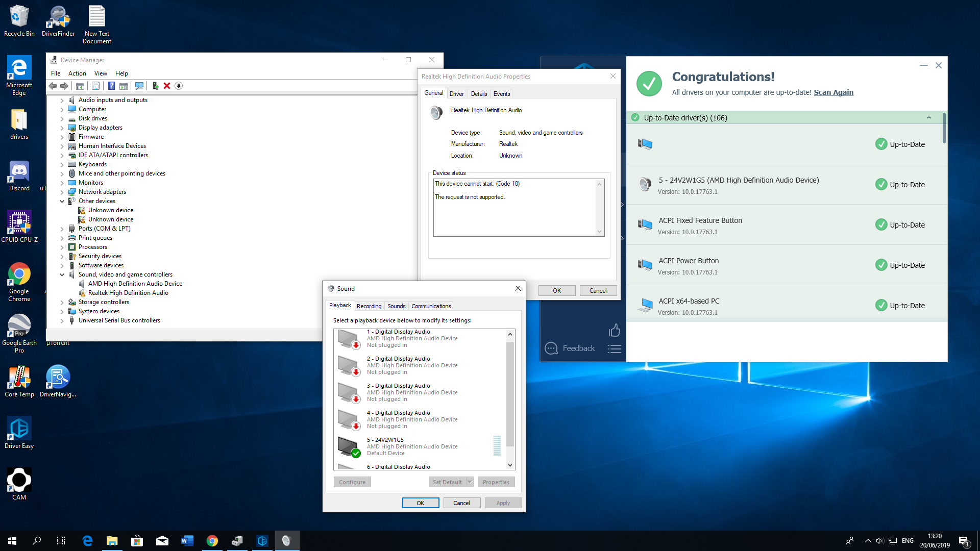Click the Update device driver toolbar icon

[155, 86]
